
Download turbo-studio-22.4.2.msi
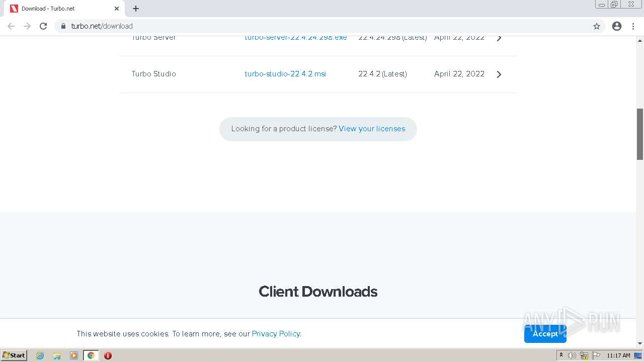285,74
